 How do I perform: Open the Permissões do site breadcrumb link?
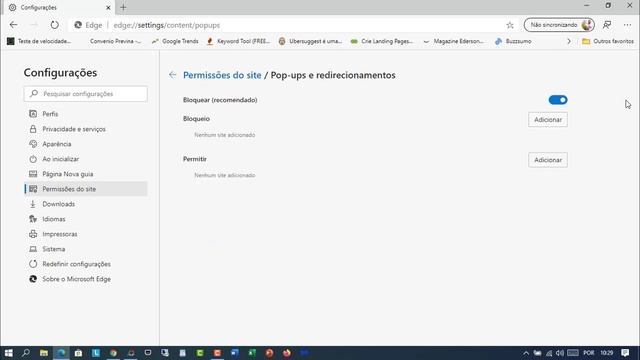tap(222, 75)
